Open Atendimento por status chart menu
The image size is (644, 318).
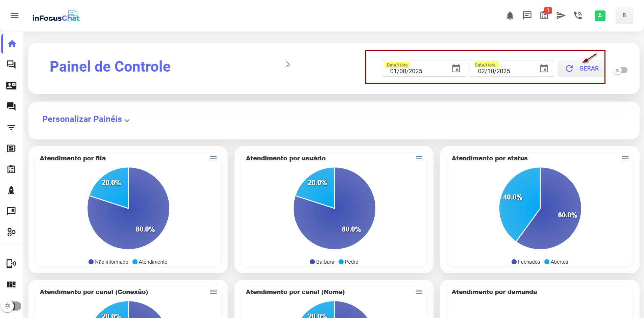pyautogui.click(x=625, y=158)
